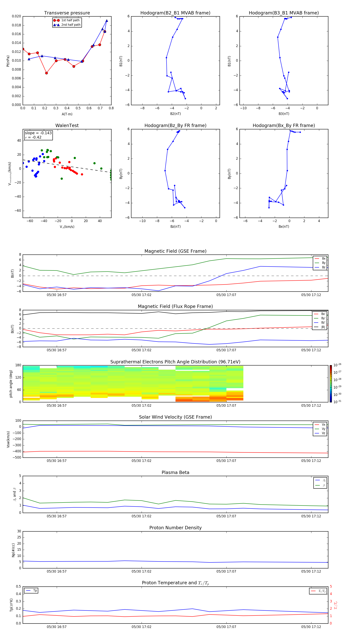
Task: Select the 'Bx' entry in GSE legend
Action: [320, 259]
